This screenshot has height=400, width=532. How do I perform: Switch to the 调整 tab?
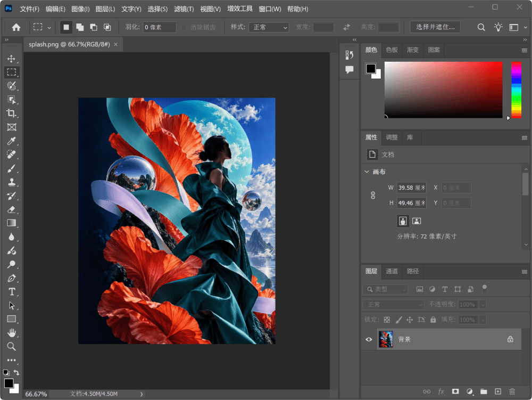tap(392, 137)
